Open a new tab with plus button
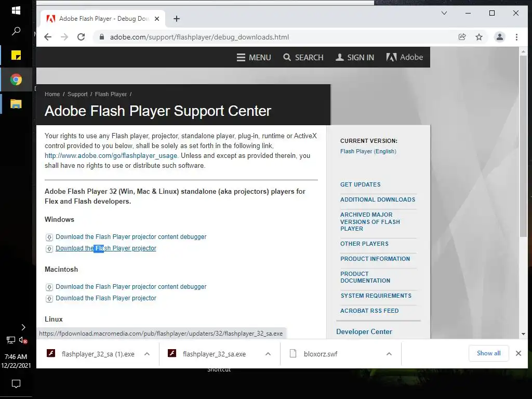Image resolution: width=532 pixels, height=399 pixels. pyautogui.click(x=177, y=19)
